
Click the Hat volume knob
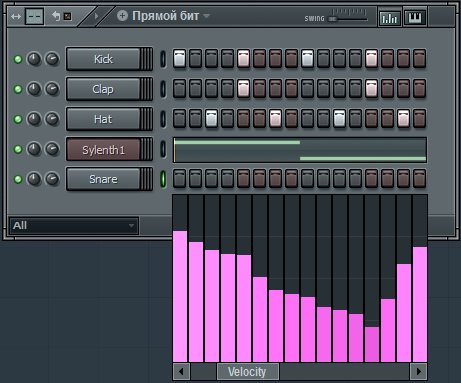pos(52,119)
